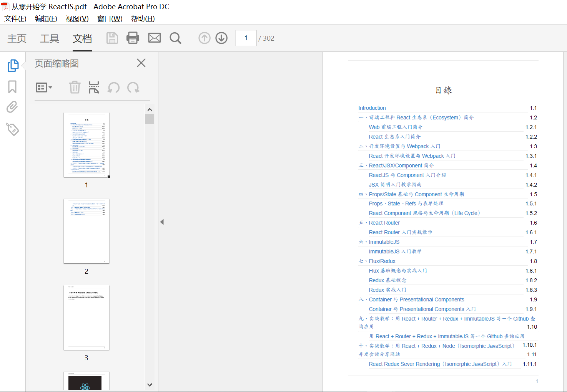Open the Tags sidebar icon
This screenshot has width=567, height=392.
click(12, 129)
